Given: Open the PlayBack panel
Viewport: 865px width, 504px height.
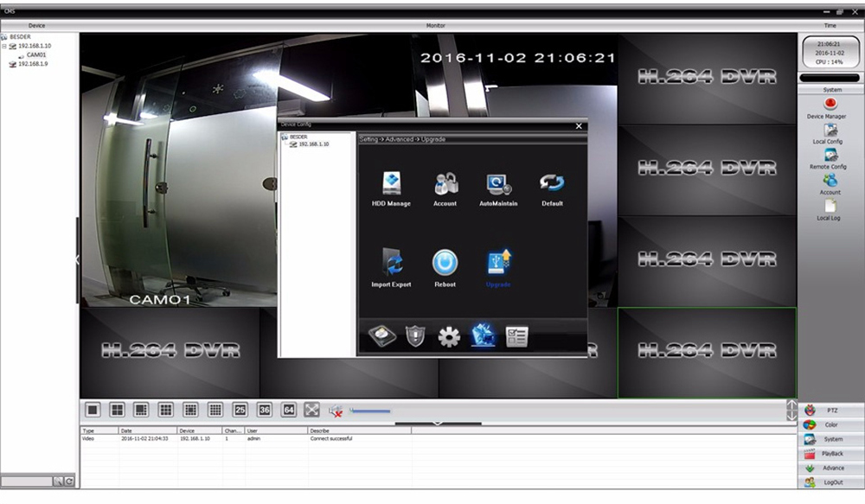Looking at the screenshot, I should coord(831,453).
